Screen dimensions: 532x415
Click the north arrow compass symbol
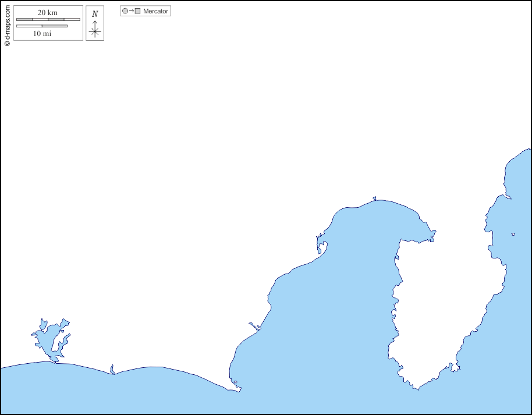(95, 30)
